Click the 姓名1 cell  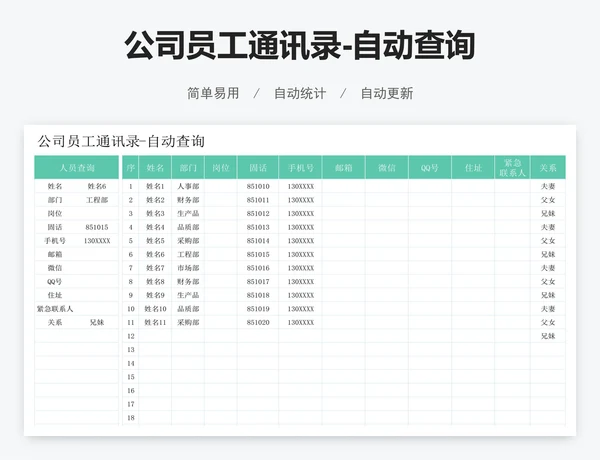(155, 186)
